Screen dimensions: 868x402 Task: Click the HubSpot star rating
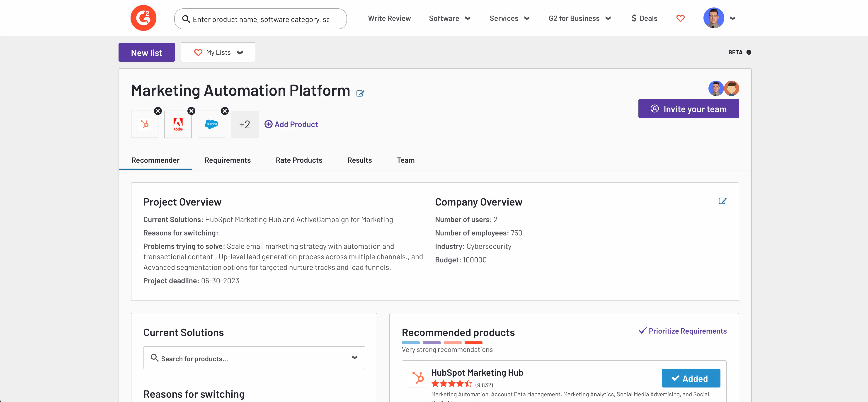pyautogui.click(x=451, y=384)
